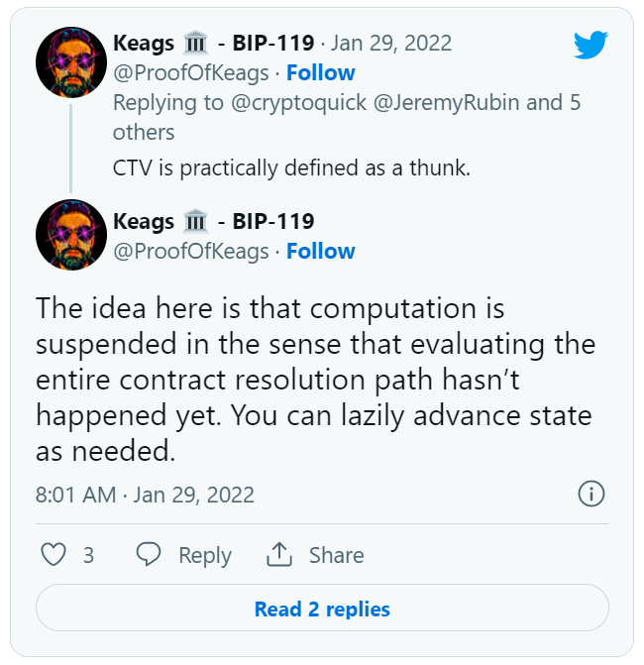Viewport: 644px width, 665px height.
Task: Open the parent tweet's Jan 29, 2022 date
Action: coord(391,44)
